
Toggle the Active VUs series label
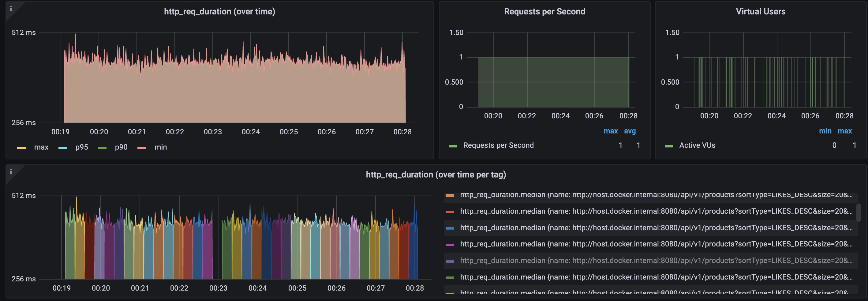[x=697, y=145]
